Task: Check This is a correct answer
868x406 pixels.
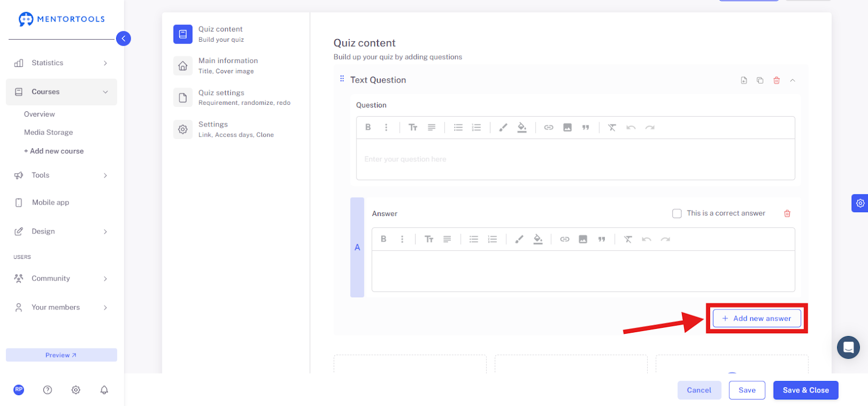Action: point(677,213)
